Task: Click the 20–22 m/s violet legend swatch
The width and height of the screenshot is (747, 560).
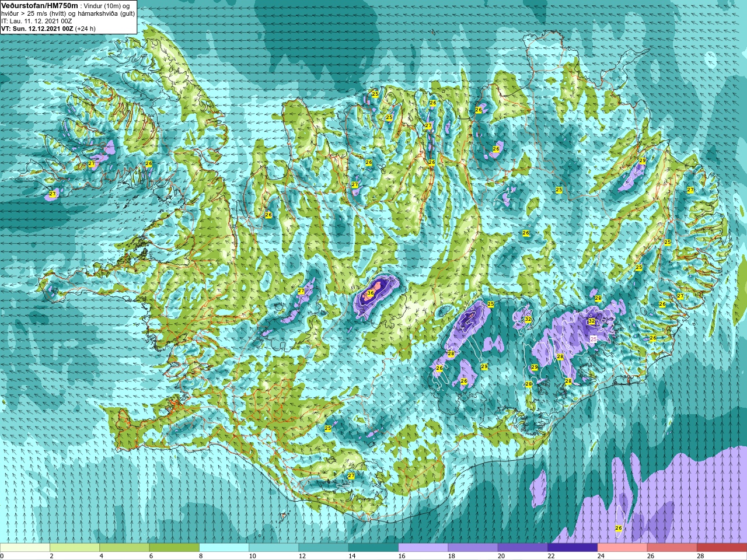Action: [x=522, y=548]
